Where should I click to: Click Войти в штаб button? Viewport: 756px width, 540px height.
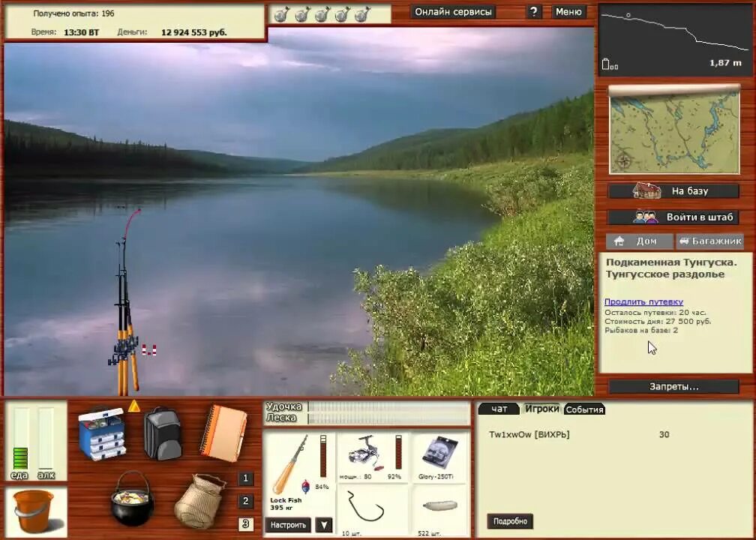coord(674,217)
